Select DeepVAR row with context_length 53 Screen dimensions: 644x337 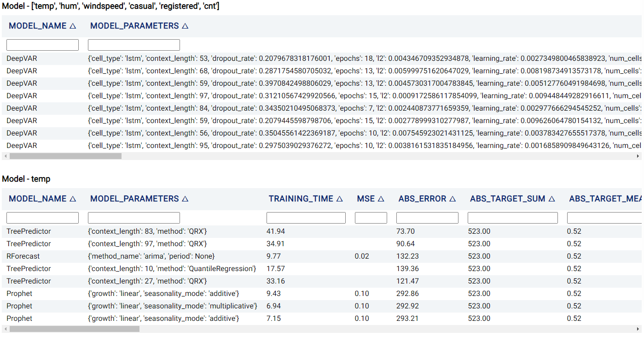pos(322,59)
